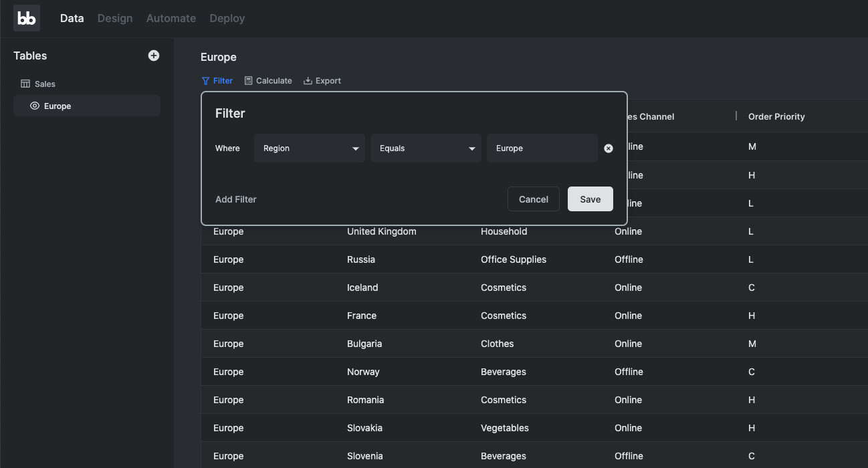Add a new table with plus icon

pos(154,55)
